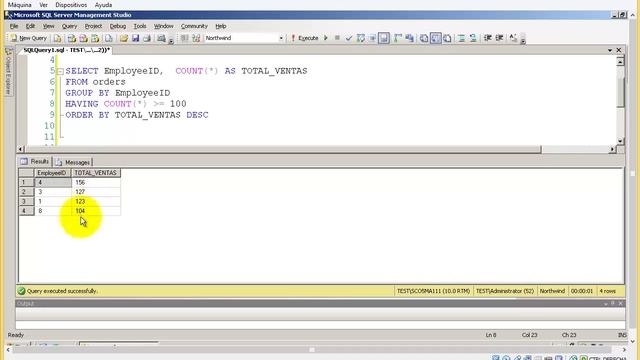
Task: Select the cell with value 104
Action: coord(96,211)
